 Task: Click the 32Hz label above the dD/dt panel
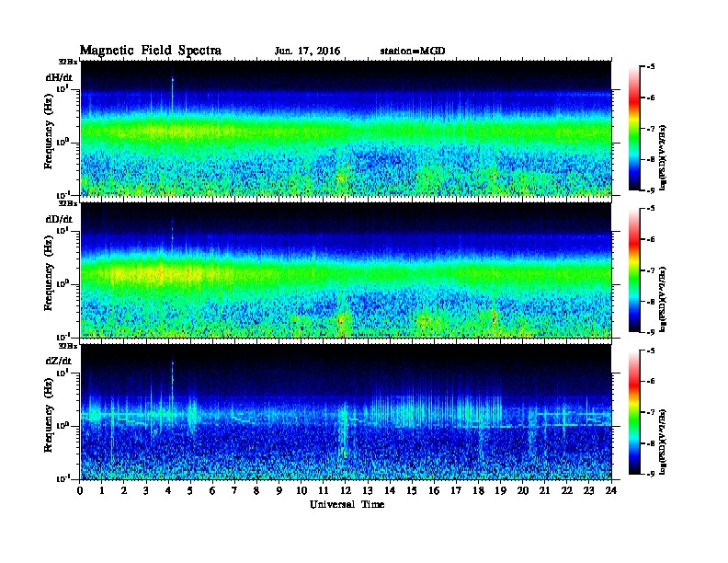point(68,203)
